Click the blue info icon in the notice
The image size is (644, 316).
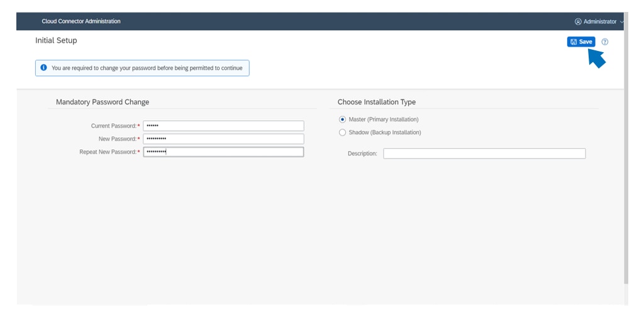click(43, 68)
